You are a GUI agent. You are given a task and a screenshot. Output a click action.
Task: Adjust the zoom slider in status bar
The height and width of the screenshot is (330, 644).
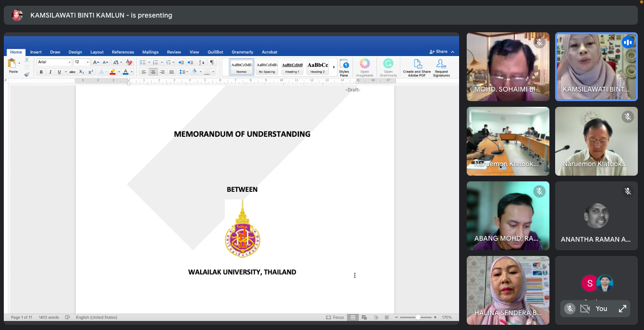(418, 317)
